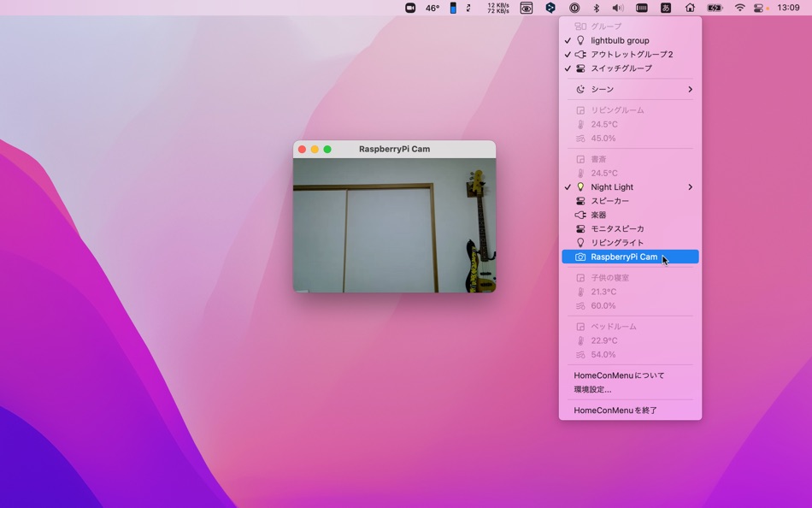Open the Japanese input source menu
Image resolution: width=812 pixels, height=508 pixels.
tap(666, 8)
